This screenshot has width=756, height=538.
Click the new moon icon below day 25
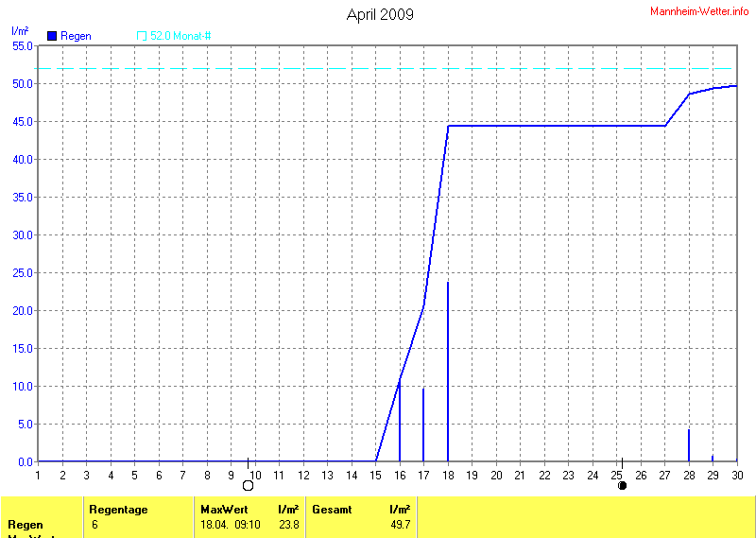pos(622,486)
